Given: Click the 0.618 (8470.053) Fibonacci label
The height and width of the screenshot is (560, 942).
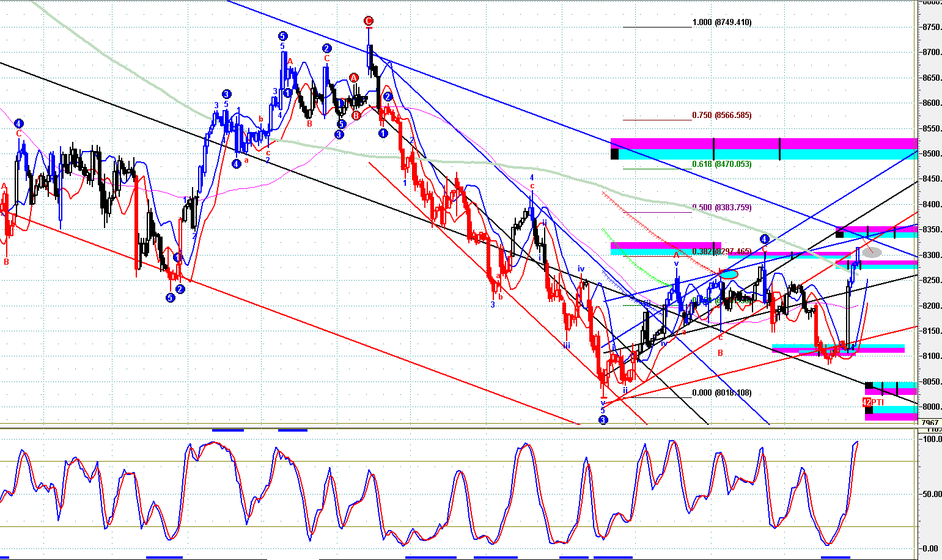Looking at the screenshot, I should pyautogui.click(x=722, y=164).
